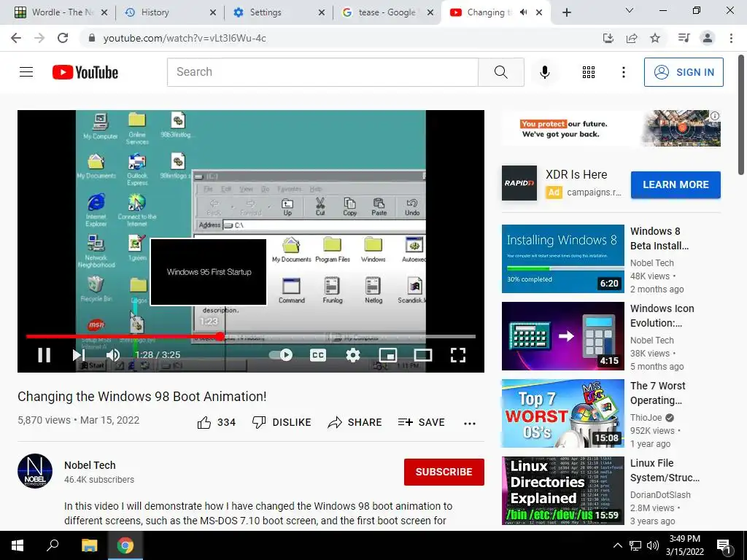747x560 pixels.
Task: Open Chrome three-dot menu
Action: tap(731, 38)
